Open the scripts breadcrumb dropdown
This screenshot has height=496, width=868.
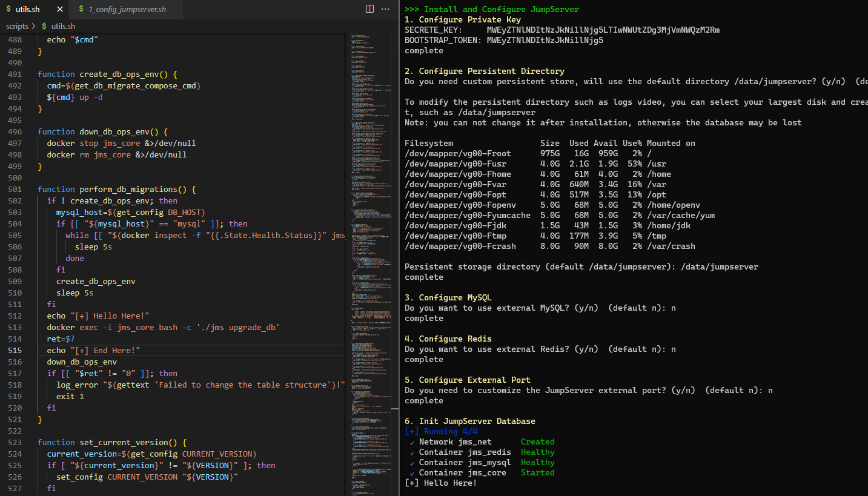coord(16,26)
